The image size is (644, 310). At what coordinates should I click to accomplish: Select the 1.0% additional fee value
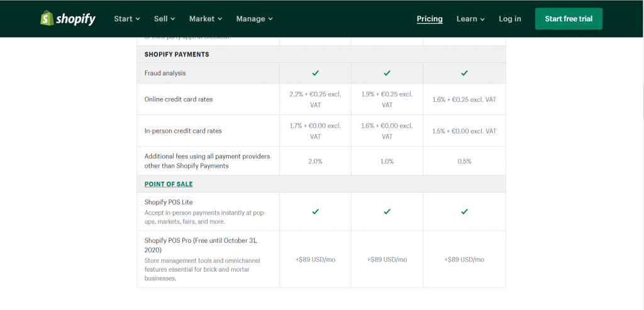(x=387, y=162)
